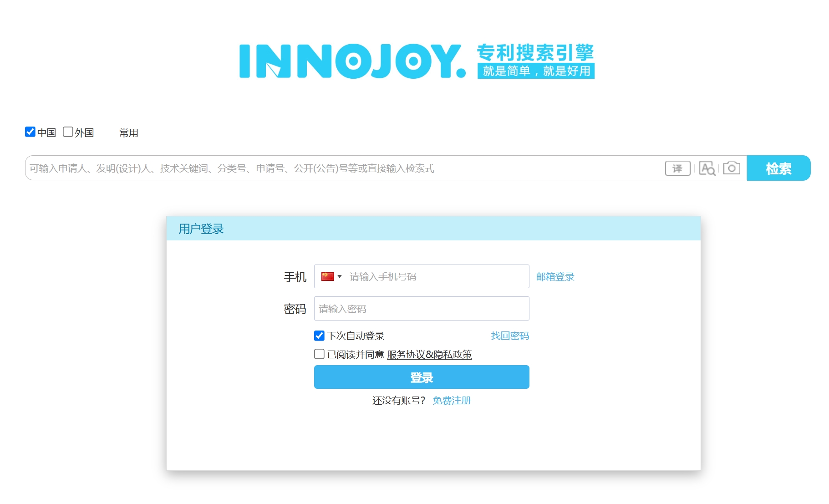Check agreement to service terms
The image size is (829, 504).
click(x=319, y=354)
